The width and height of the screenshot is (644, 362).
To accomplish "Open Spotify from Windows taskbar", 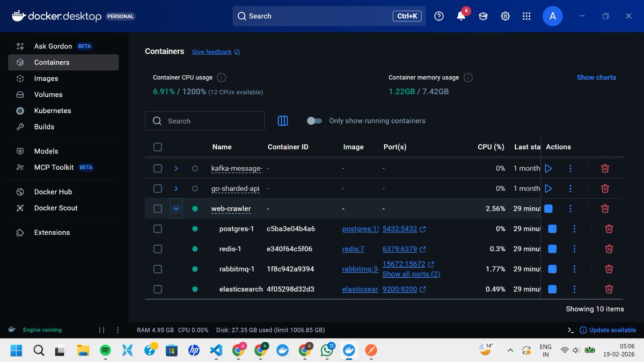I will coord(105,351).
